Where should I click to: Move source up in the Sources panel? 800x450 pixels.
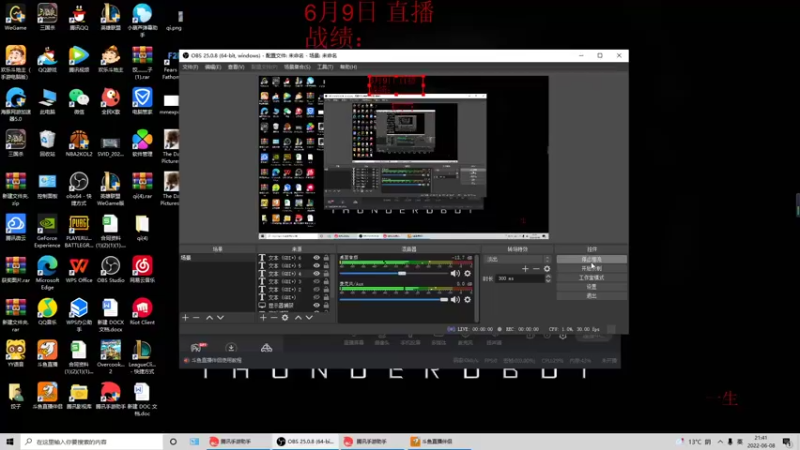coord(298,317)
